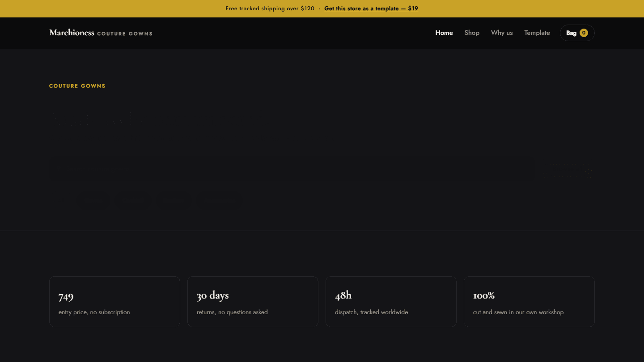Click "cut and sewn in our own workshop" text
This screenshot has width=644, height=362.
(x=518, y=312)
